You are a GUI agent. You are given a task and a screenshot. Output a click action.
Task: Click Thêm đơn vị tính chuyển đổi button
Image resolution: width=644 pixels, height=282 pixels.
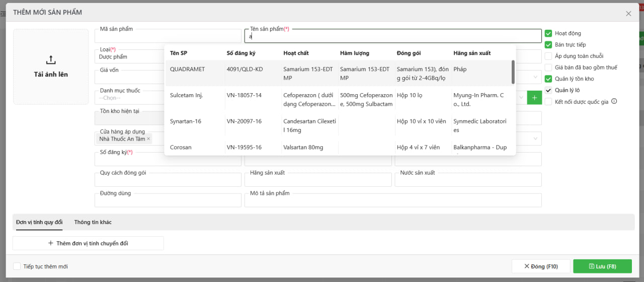[x=88, y=243]
